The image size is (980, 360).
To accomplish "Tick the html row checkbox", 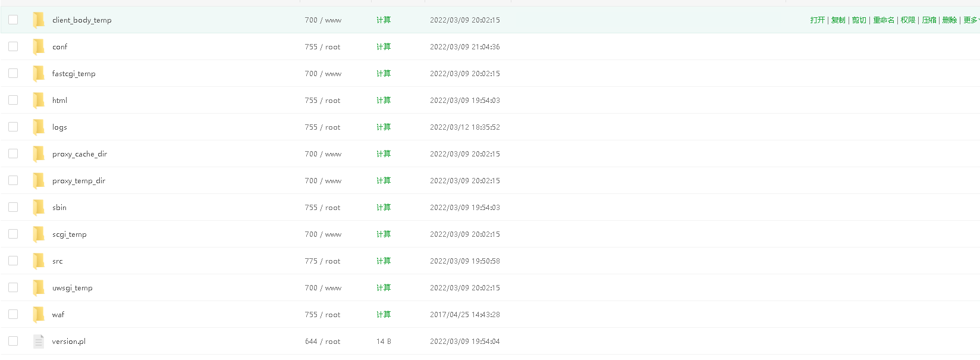I will [13, 100].
